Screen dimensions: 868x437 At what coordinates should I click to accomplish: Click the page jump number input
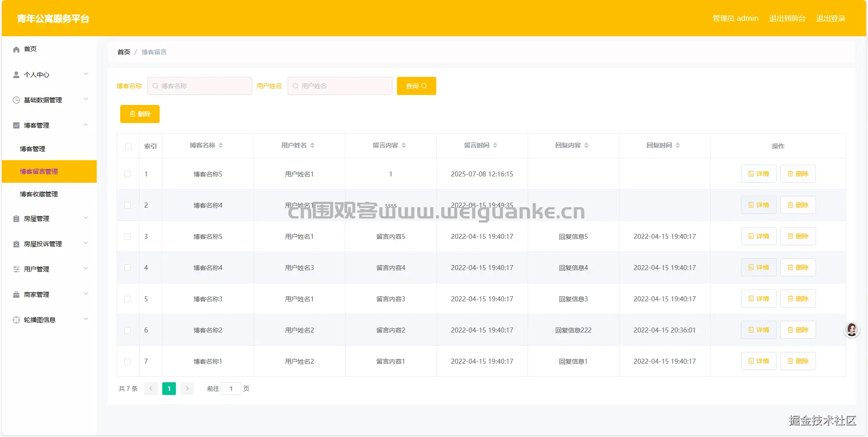tap(231, 389)
